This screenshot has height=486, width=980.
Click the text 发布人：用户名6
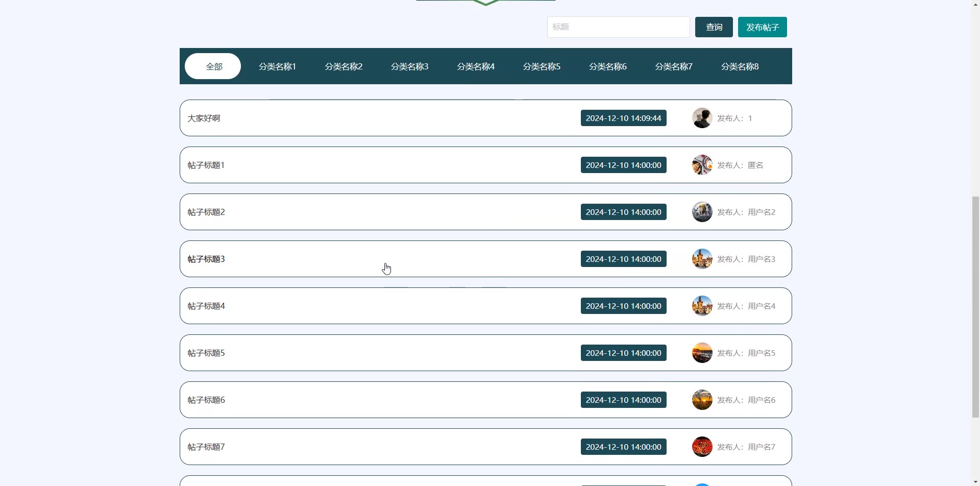point(746,400)
